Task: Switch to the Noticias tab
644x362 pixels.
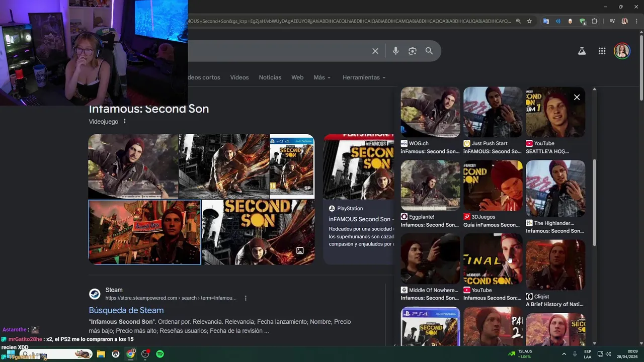Action: 270,77
